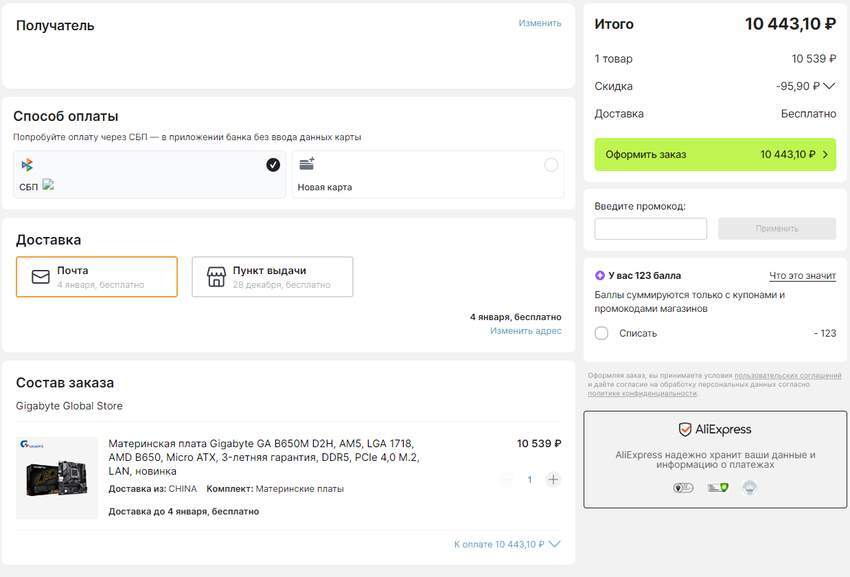Choose Пункт выдачи delivery option
The image size is (850, 577).
coord(272,277)
